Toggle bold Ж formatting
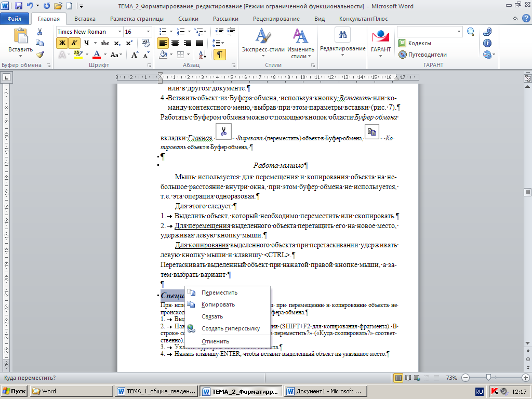Image resolution: width=532 pixels, height=399 pixels. pyautogui.click(x=62, y=43)
